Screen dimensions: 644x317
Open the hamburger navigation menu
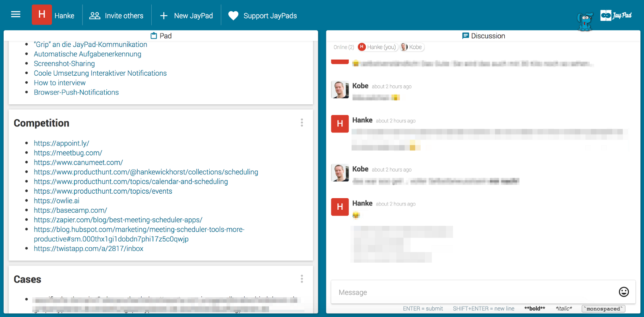tap(16, 15)
